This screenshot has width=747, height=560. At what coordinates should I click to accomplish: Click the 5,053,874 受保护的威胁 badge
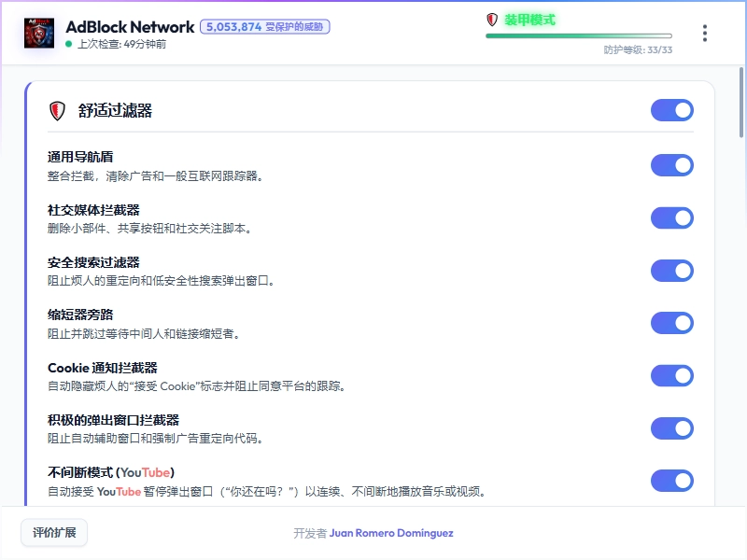click(x=265, y=27)
